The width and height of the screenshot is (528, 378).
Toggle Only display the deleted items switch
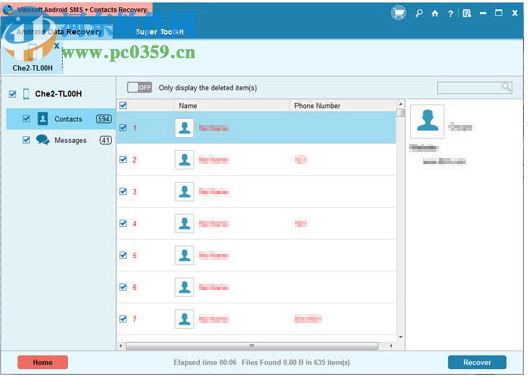click(x=139, y=88)
